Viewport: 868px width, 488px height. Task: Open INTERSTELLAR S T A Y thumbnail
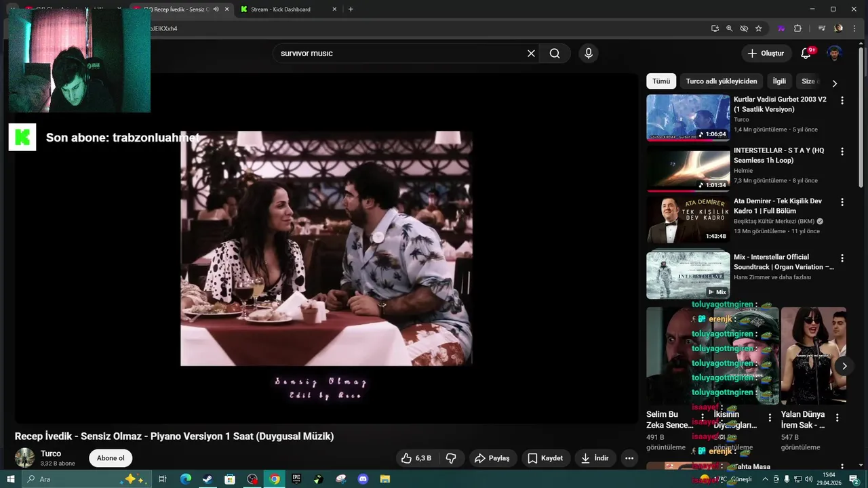[x=688, y=169]
